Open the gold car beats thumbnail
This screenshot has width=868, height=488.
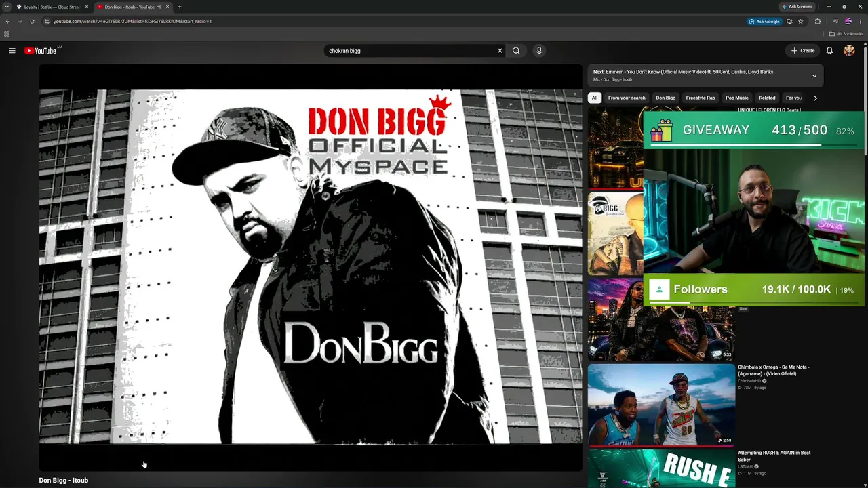tap(615, 148)
